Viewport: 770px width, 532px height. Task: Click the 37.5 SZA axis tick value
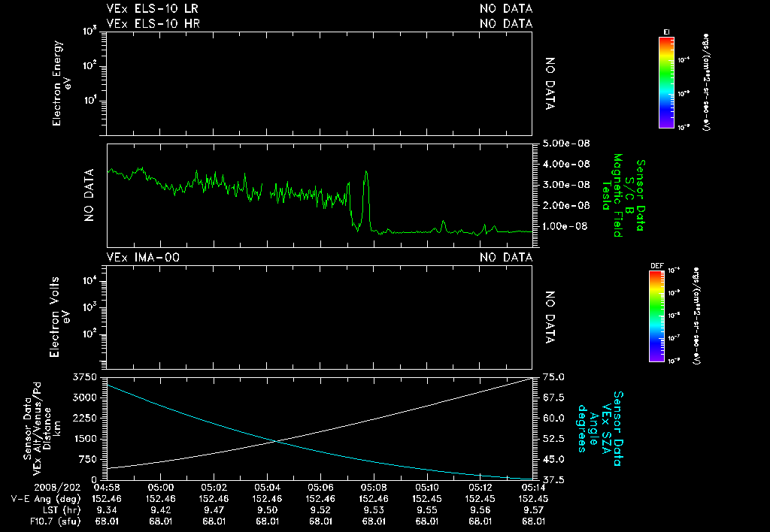pos(553,480)
